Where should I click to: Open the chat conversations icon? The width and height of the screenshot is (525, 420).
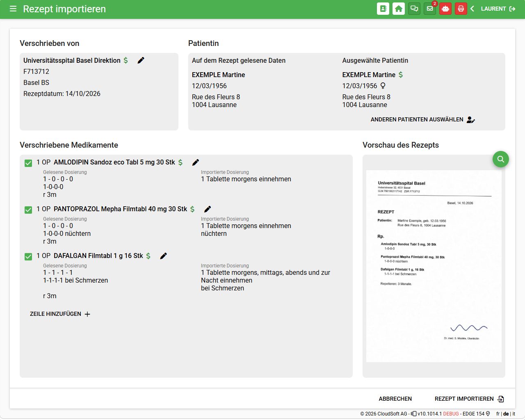coord(414,9)
